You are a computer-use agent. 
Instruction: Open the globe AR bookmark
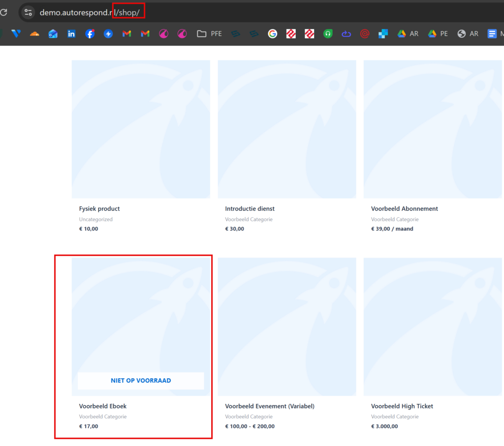pos(468,33)
